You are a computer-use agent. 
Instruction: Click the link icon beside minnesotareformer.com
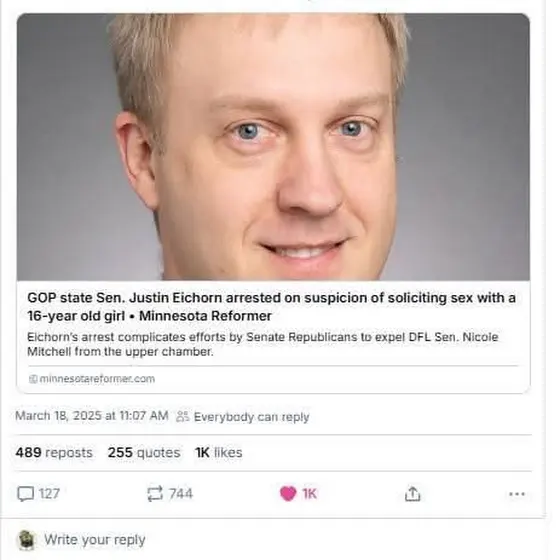33,379
